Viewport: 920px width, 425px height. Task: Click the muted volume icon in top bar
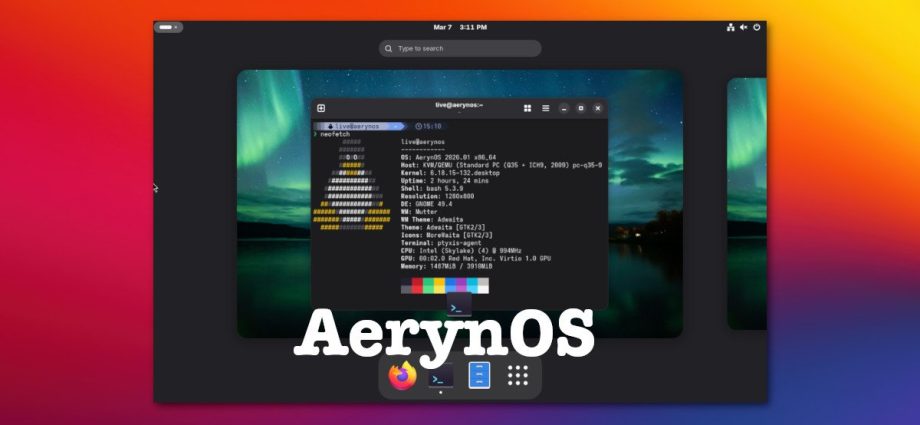(x=743, y=27)
